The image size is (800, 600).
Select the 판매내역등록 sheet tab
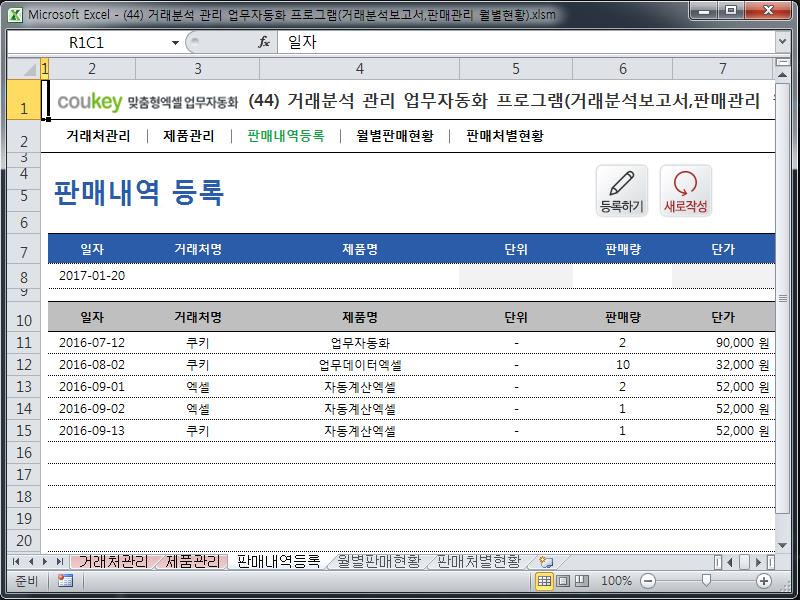click(x=278, y=562)
